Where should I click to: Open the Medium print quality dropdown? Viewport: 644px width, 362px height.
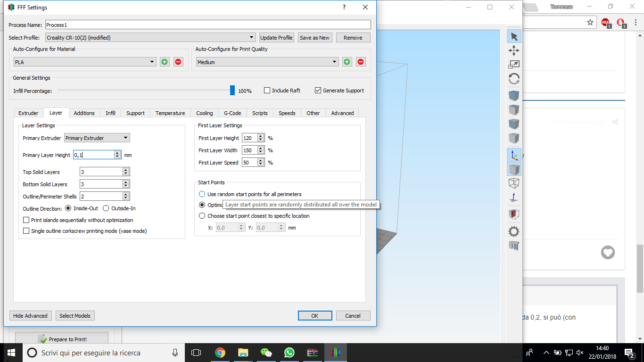267,62
